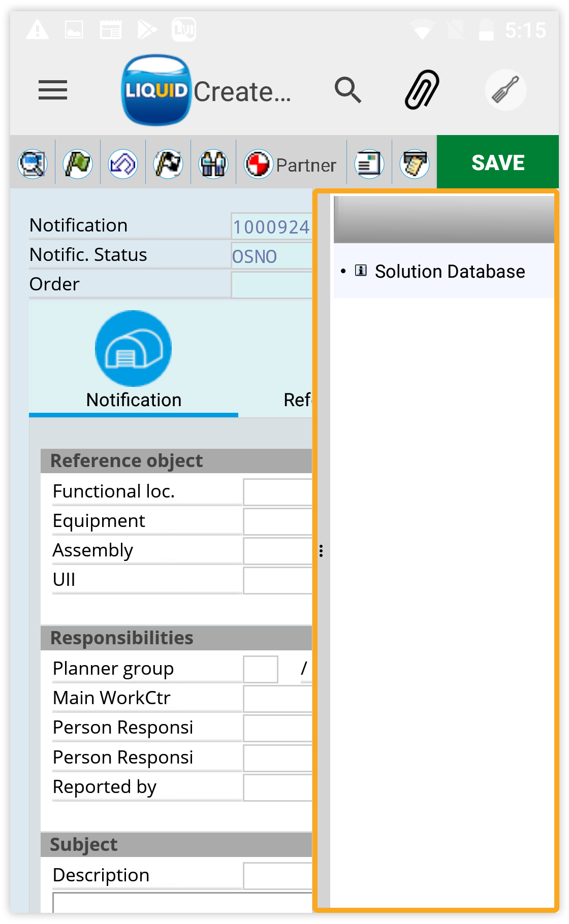569x924 pixels.
Task: Click the magnifier-over-screen toolbar icon
Action: [x=33, y=164]
